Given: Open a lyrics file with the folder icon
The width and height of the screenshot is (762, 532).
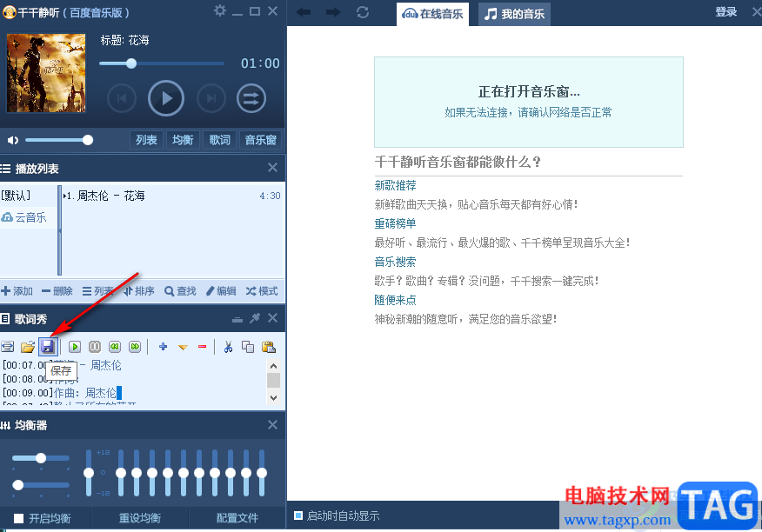Looking at the screenshot, I should point(28,347).
